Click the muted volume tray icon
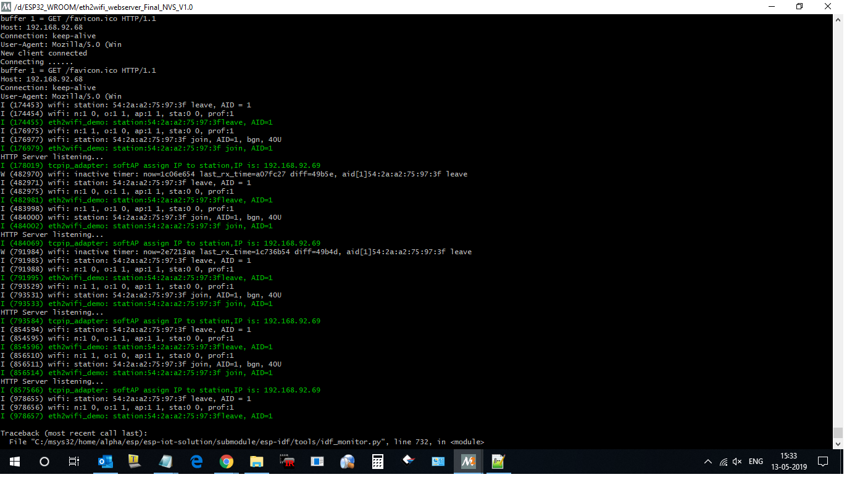Image resolution: width=868 pixels, height=485 pixels. pyautogui.click(x=737, y=462)
